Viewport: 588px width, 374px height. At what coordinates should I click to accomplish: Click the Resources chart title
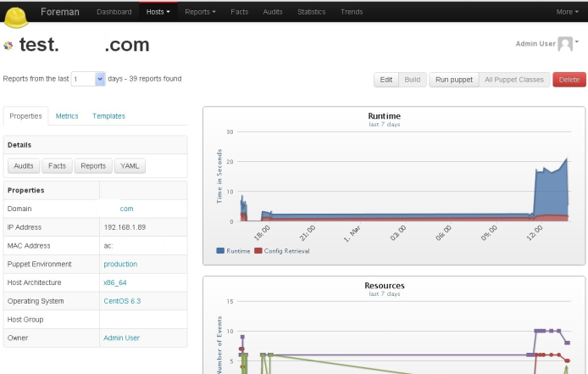tap(385, 286)
